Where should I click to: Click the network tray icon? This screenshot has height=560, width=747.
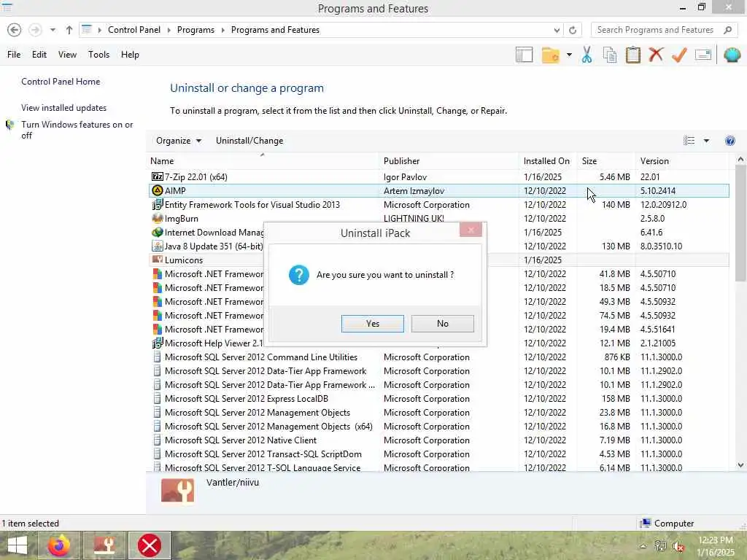click(x=660, y=546)
